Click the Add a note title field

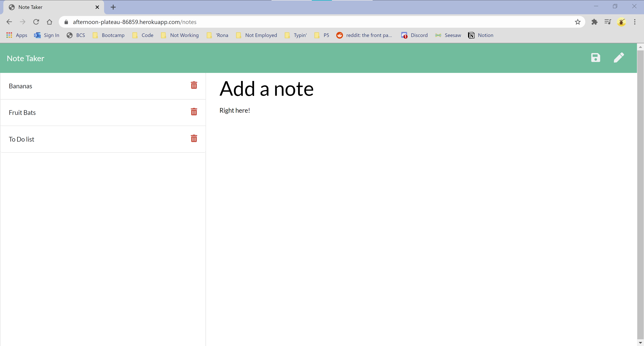(266, 89)
